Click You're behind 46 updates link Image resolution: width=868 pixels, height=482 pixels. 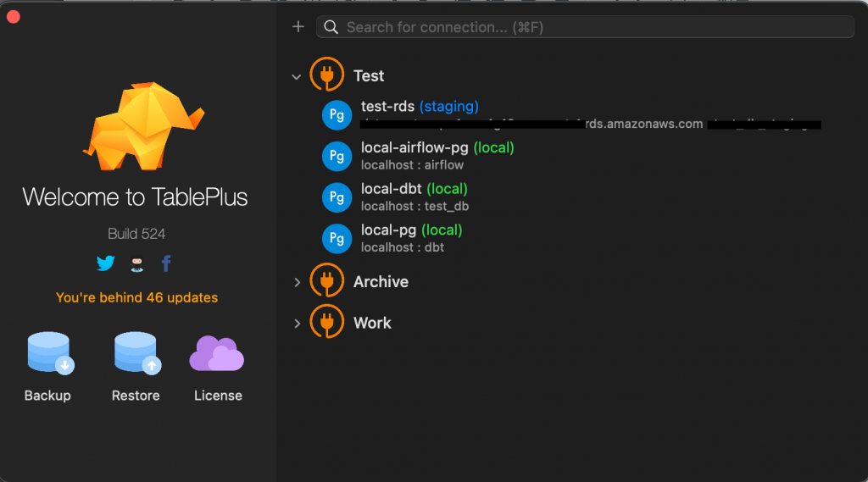(136, 297)
